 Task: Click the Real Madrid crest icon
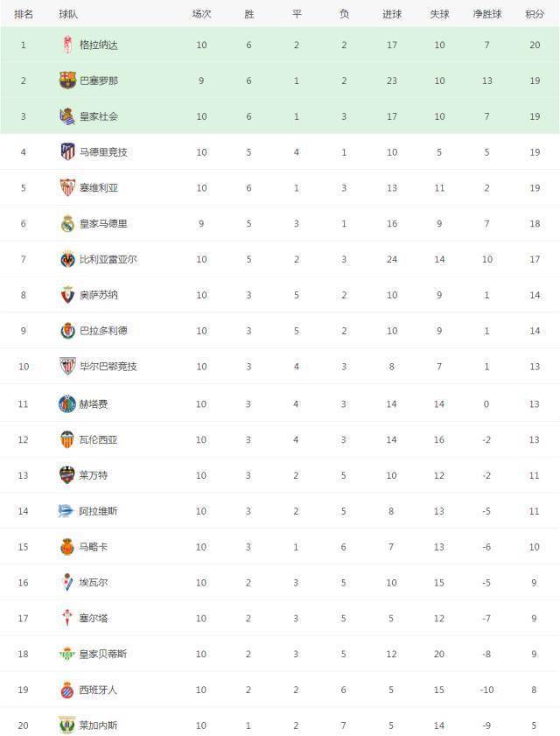coord(67,223)
